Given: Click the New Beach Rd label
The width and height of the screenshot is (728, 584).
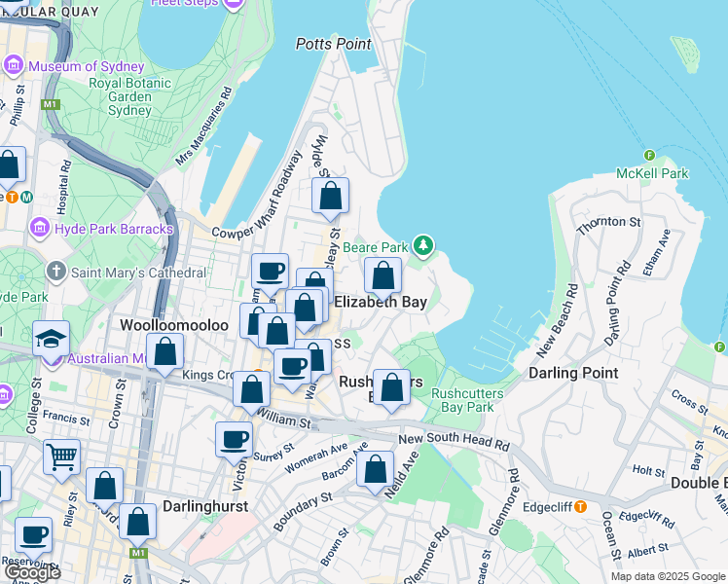Looking at the screenshot, I should coord(557,321).
